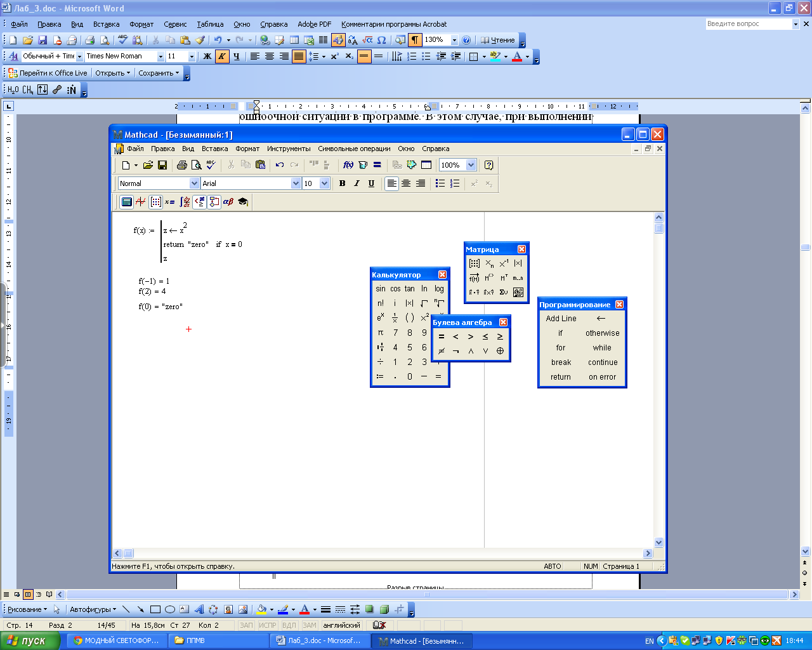Expand the Mathcad style dropdown showing Normal
The image size is (812, 650).
coord(194,183)
